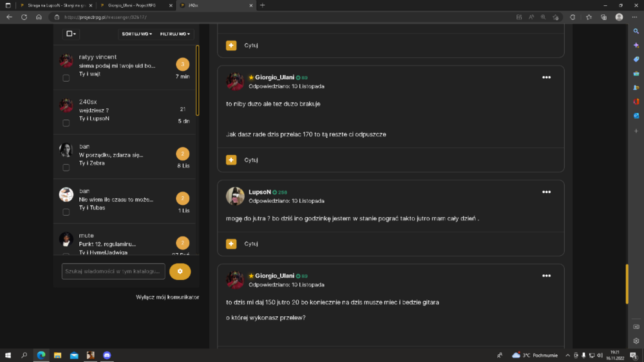Viewport: 644px width, 362px height.
Task: Click the topmost Cytuj plus icon
Action: click(x=231, y=45)
